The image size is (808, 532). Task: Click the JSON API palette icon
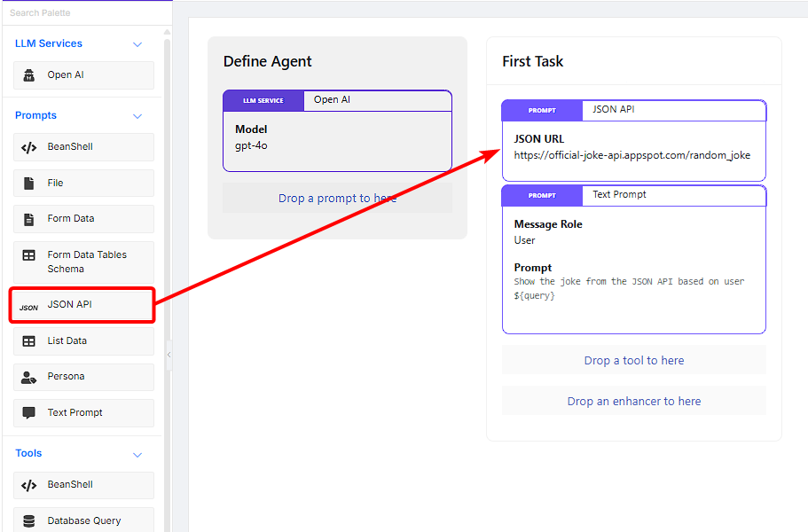click(29, 307)
